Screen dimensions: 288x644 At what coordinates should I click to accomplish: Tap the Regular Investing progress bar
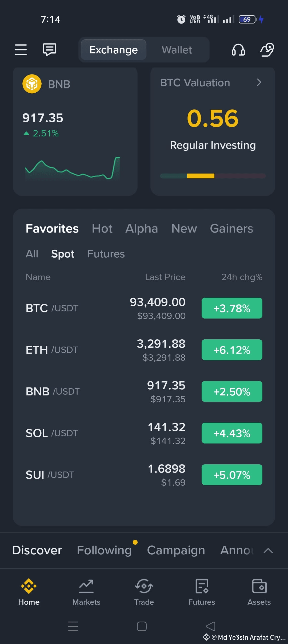(x=213, y=176)
